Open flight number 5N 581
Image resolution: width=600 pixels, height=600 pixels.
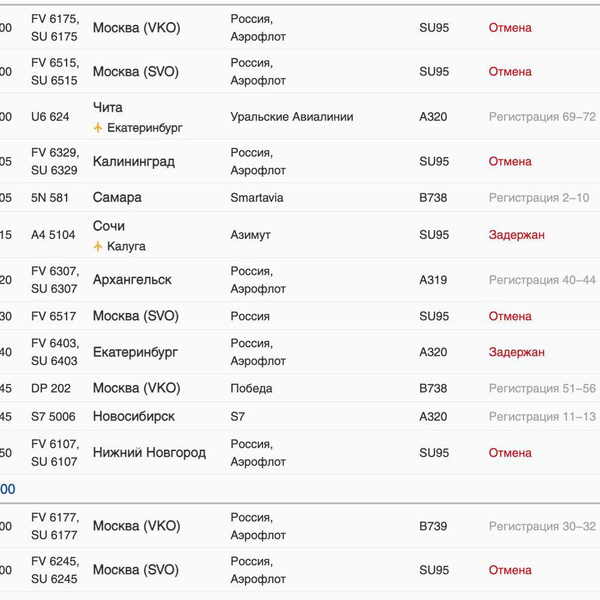click(x=50, y=198)
